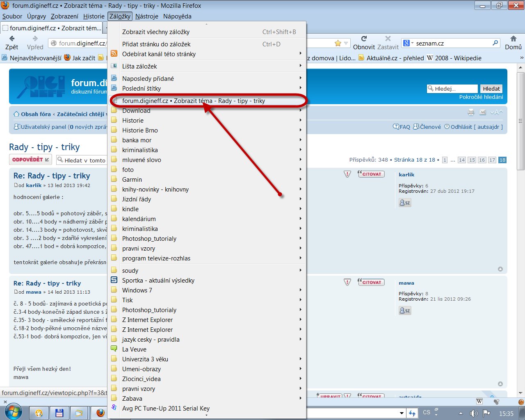This screenshot has height=420, width=525.
Task: Expand the Photoshop_tutorialy bookmark folder
Action: (149, 239)
